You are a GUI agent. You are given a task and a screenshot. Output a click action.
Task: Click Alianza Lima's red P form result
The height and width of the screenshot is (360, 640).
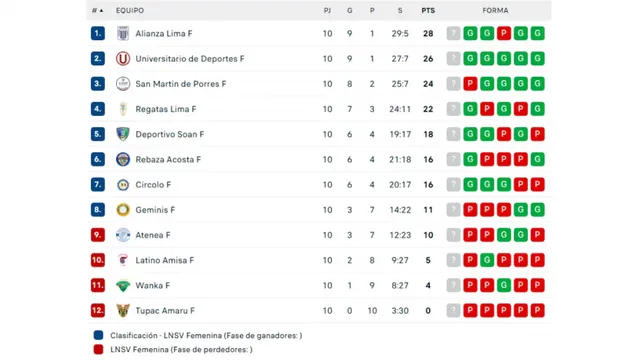pyautogui.click(x=504, y=33)
